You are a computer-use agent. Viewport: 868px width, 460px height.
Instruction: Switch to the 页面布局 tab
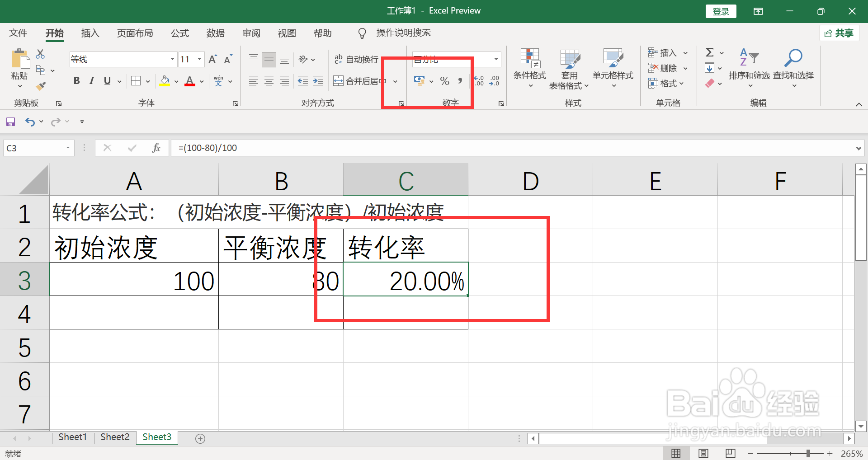tap(135, 33)
